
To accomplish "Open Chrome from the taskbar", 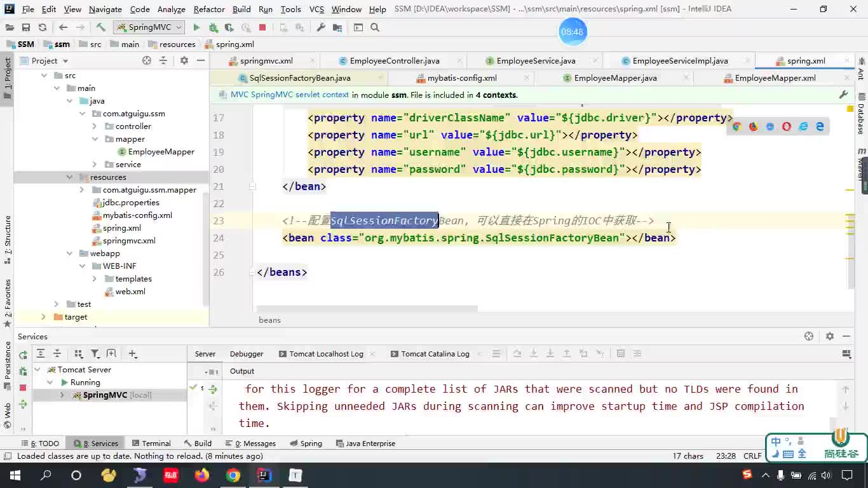I will pyautogui.click(x=233, y=475).
